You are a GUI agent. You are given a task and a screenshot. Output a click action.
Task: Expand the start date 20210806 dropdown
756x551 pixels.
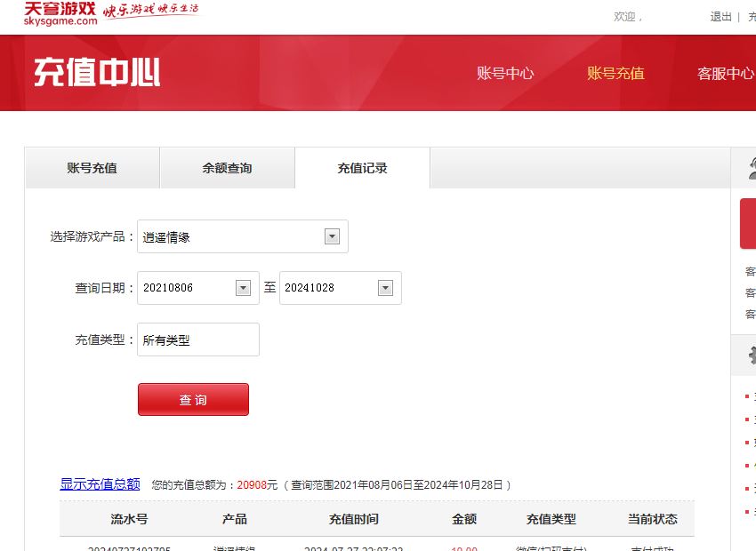coord(243,288)
